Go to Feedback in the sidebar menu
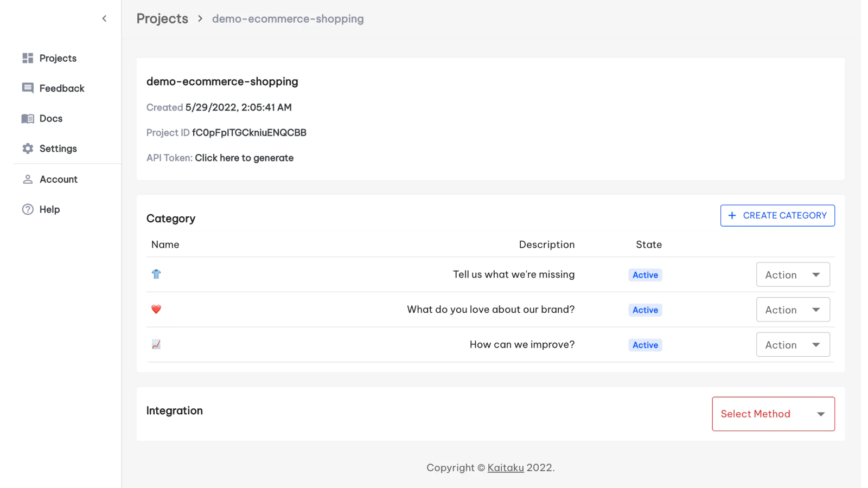The height and width of the screenshot is (488, 868). point(62,88)
